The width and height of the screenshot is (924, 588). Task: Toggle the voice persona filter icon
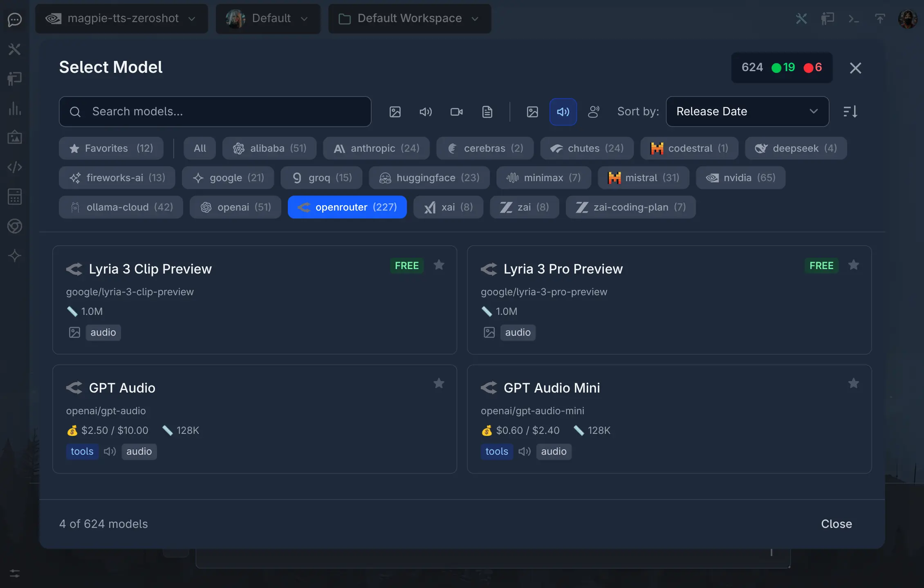coord(594,112)
